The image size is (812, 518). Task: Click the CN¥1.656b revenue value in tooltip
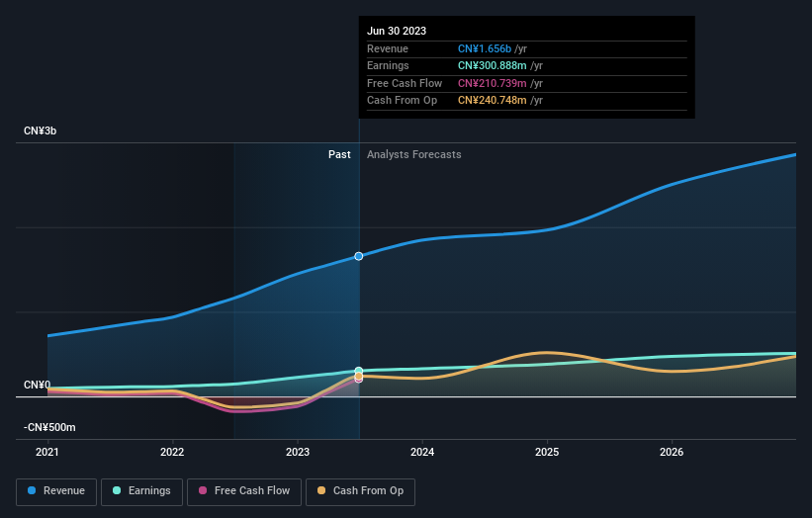point(485,48)
